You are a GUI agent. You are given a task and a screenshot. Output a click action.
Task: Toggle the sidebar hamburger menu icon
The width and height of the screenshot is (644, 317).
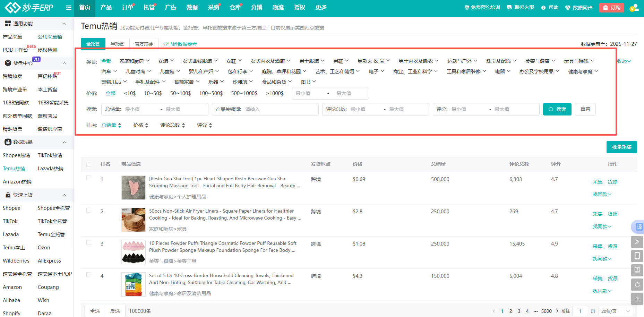(x=68, y=8)
